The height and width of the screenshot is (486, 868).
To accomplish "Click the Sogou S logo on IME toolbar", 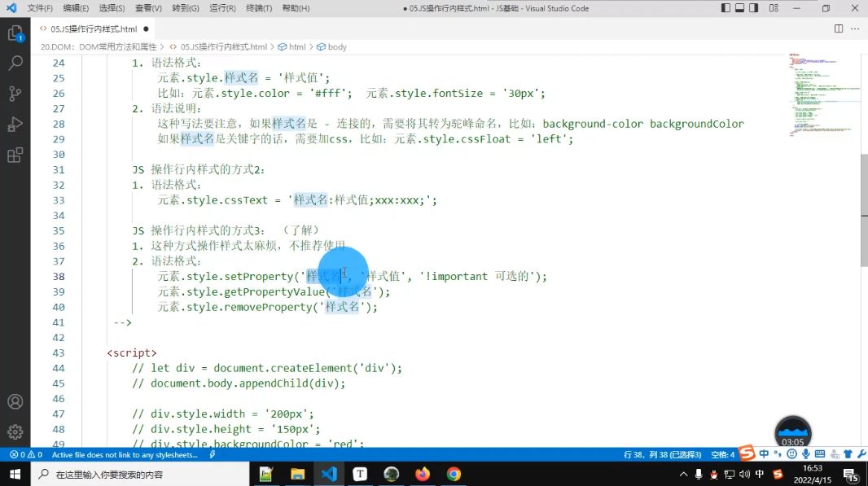I will tap(746, 453).
